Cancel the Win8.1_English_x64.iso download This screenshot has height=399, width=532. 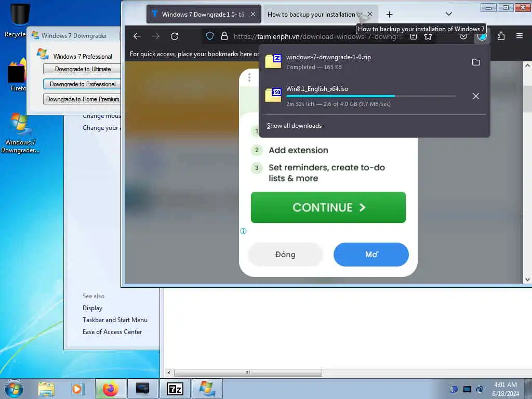pyautogui.click(x=476, y=96)
